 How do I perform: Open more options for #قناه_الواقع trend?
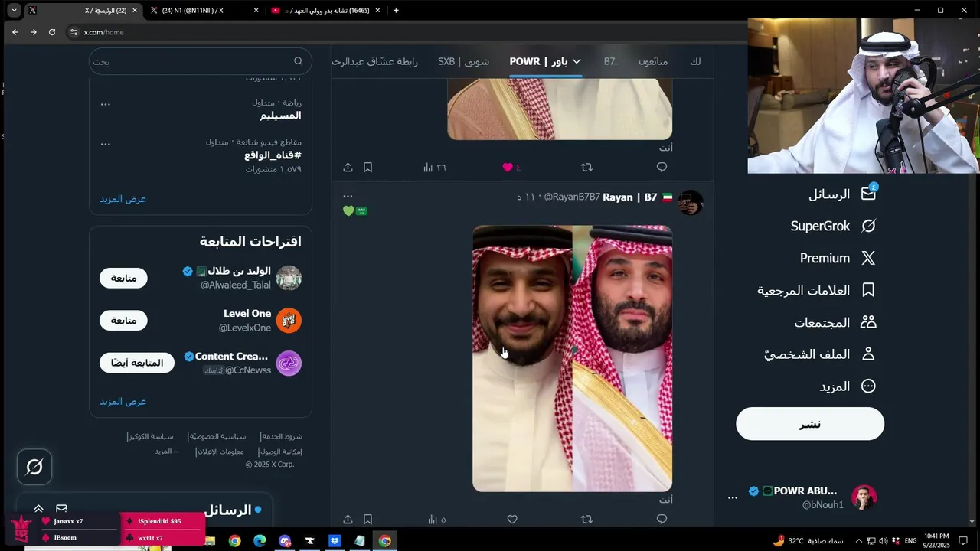pyautogui.click(x=106, y=144)
